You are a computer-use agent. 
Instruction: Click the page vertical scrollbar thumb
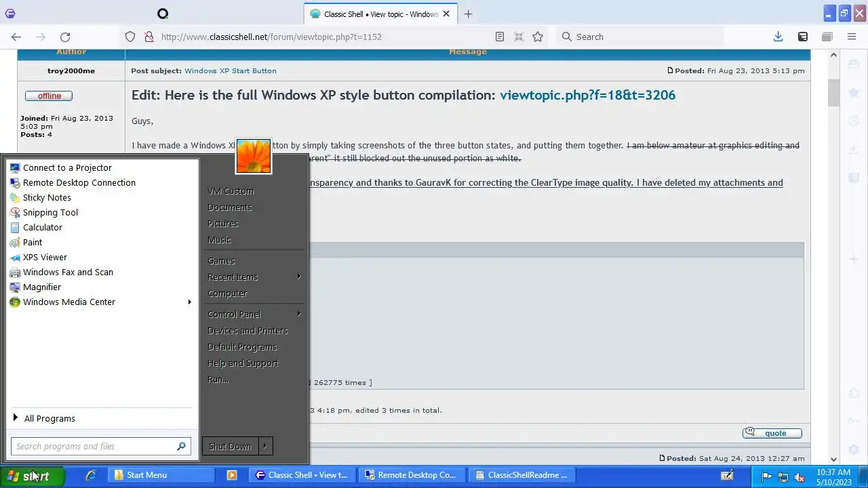(x=834, y=94)
